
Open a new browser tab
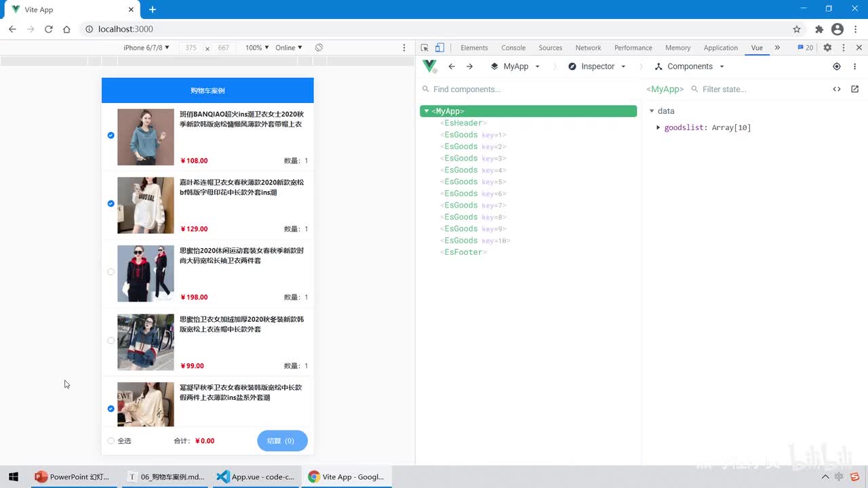pos(153,9)
